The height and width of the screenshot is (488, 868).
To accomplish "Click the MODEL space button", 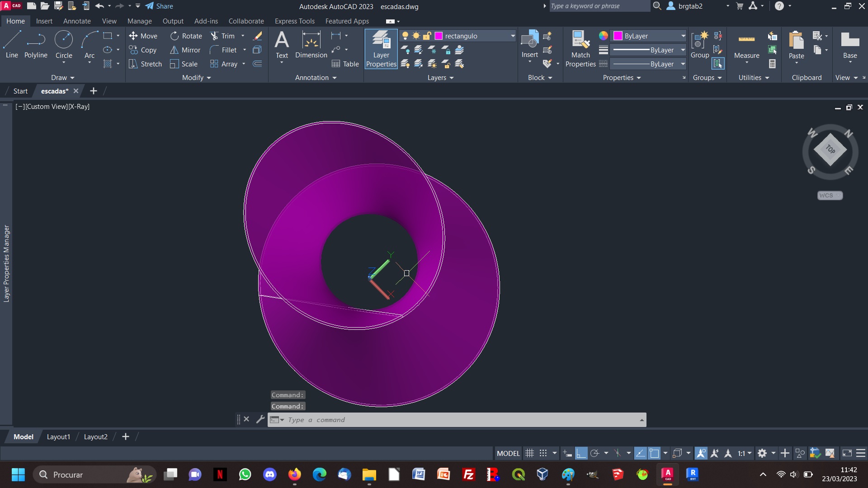I will [x=508, y=453].
